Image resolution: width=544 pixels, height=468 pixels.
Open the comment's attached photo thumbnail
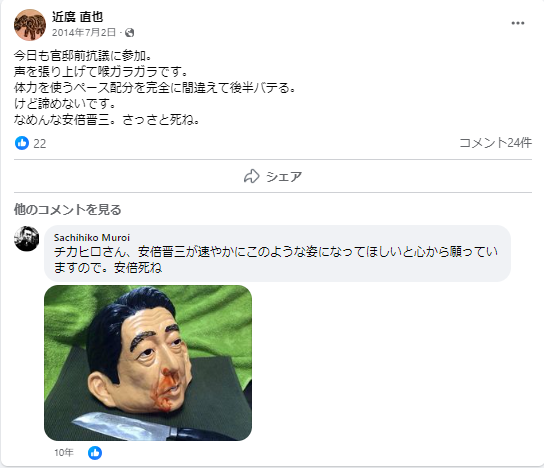148,363
